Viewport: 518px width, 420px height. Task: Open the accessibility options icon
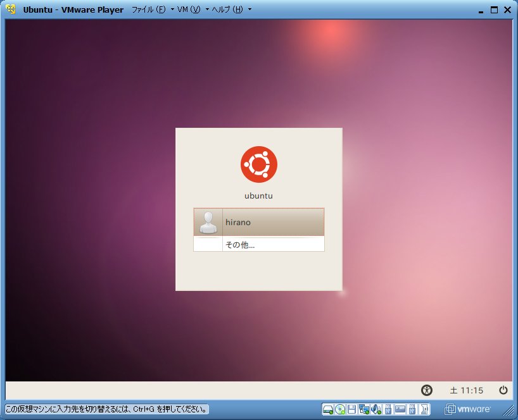pyautogui.click(x=426, y=390)
